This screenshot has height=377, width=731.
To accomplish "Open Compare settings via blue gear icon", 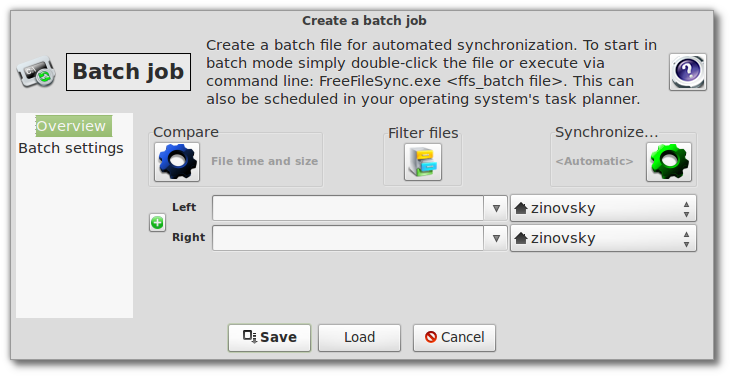I will coord(177,162).
